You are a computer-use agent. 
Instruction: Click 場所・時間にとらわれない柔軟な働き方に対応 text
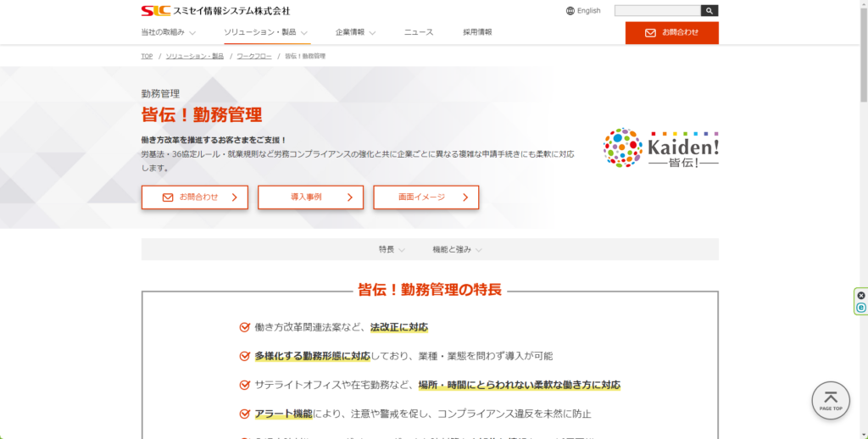tap(520, 385)
